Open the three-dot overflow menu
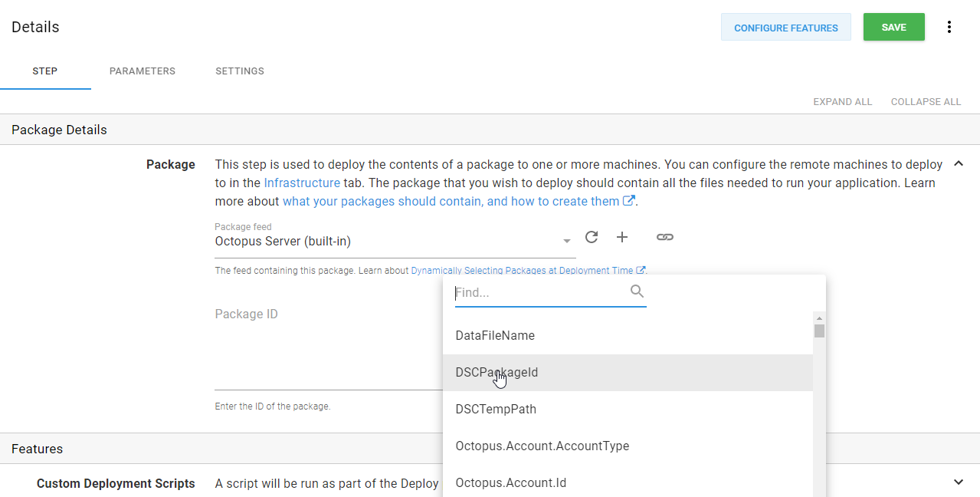Image resolution: width=980 pixels, height=497 pixels. 949,28
